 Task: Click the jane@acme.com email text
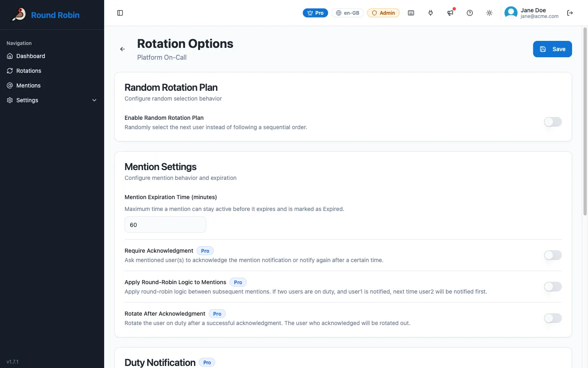click(539, 16)
